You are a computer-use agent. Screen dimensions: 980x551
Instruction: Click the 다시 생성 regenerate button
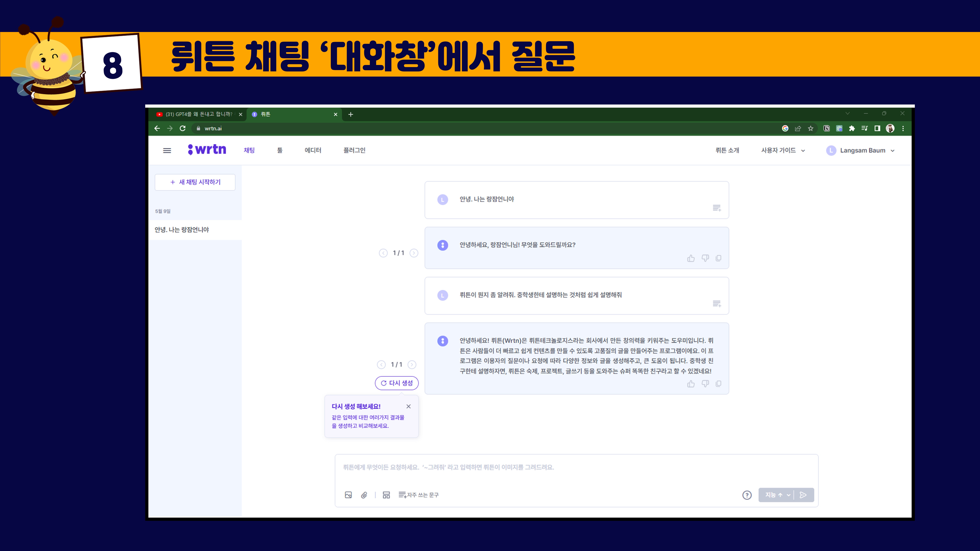pos(397,383)
